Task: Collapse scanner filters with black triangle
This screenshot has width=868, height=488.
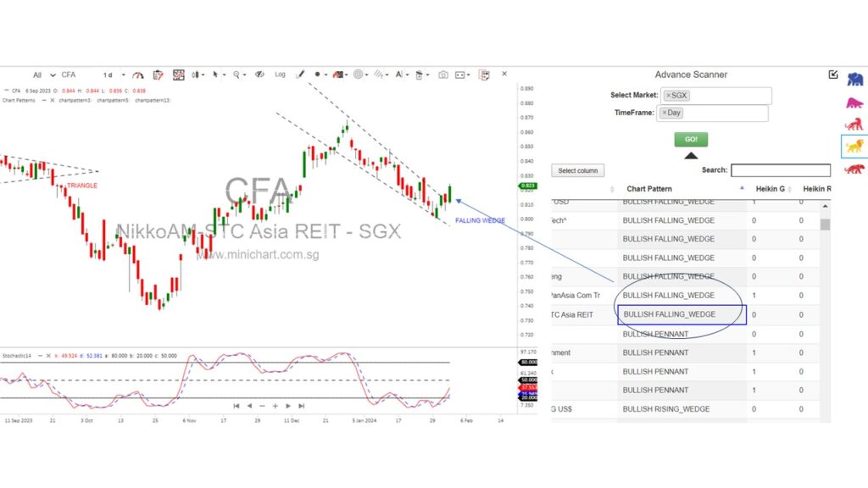Action: pyautogui.click(x=691, y=155)
